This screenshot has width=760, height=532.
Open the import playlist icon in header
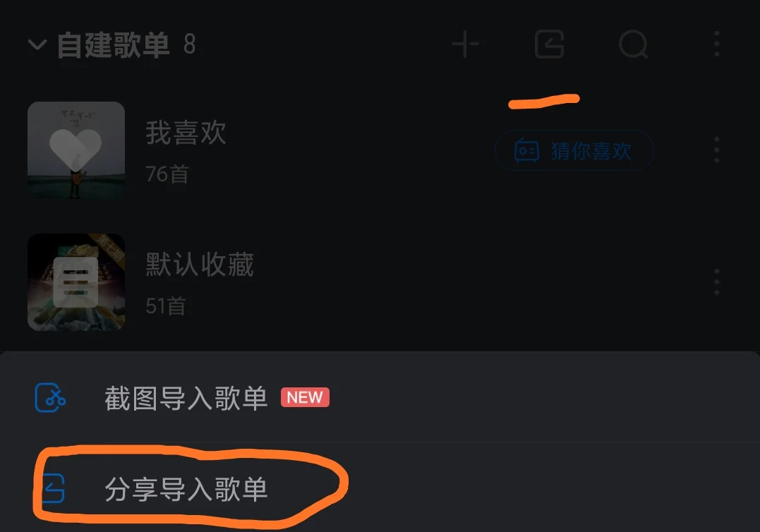pos(549,44)
